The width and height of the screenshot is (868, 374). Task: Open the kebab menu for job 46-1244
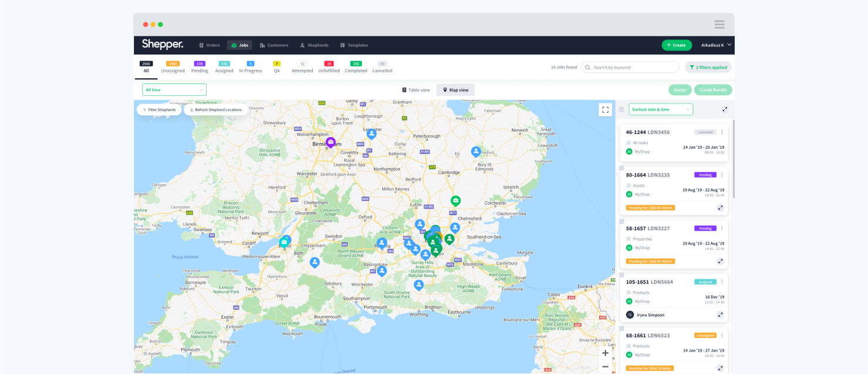click(722, 132)
